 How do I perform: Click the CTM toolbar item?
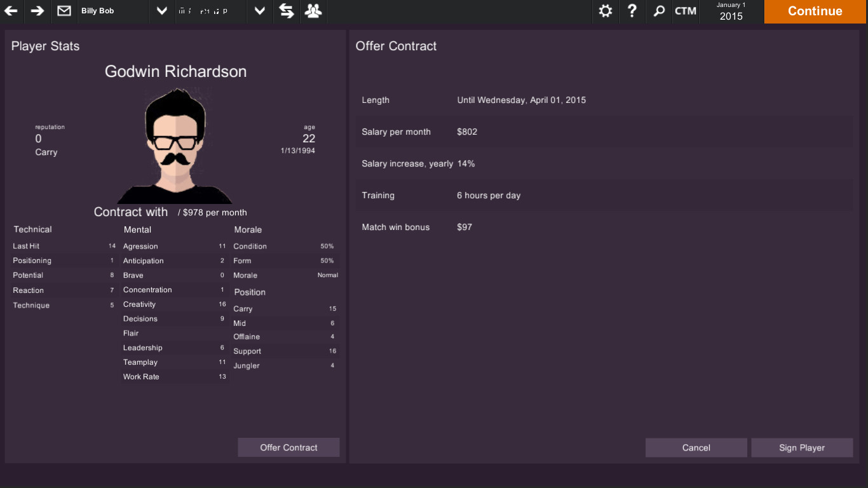pyautogui.click(x=685, y=11)
